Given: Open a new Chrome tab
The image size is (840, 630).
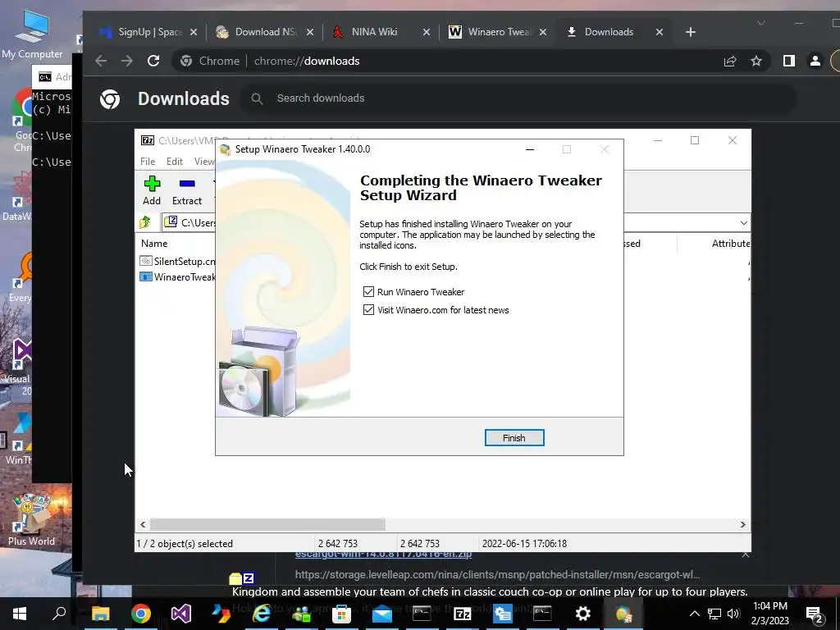Looking at the screenshot, I should [691, 32].
